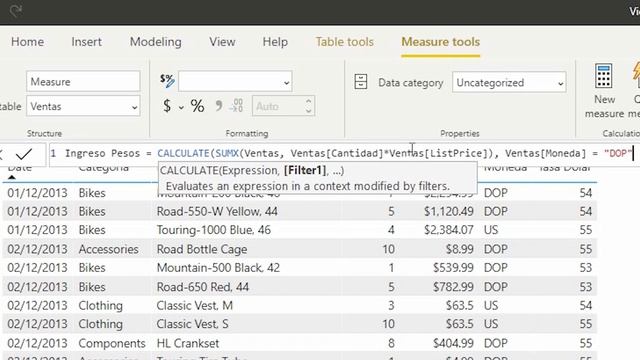Commit formula with the checkmark icon
Image resolution: width=640 pixels, height=360 pixels.
[x=24, y=153]
